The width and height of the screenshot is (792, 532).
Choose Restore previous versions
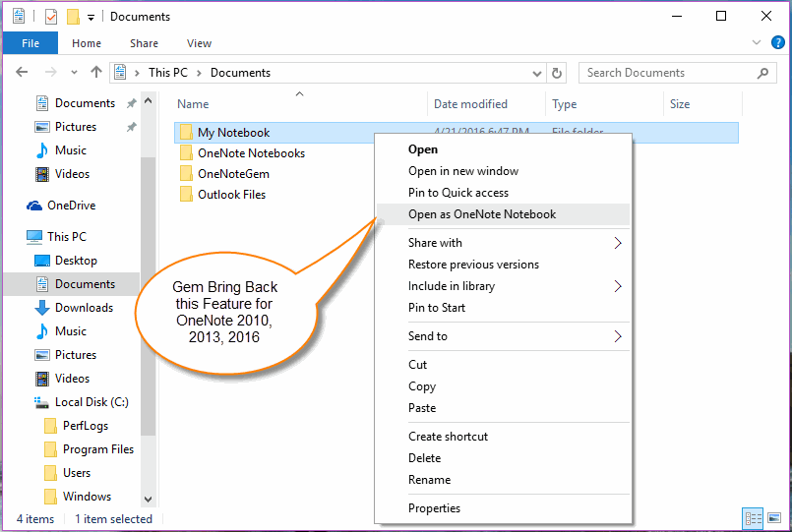point(503,265)
